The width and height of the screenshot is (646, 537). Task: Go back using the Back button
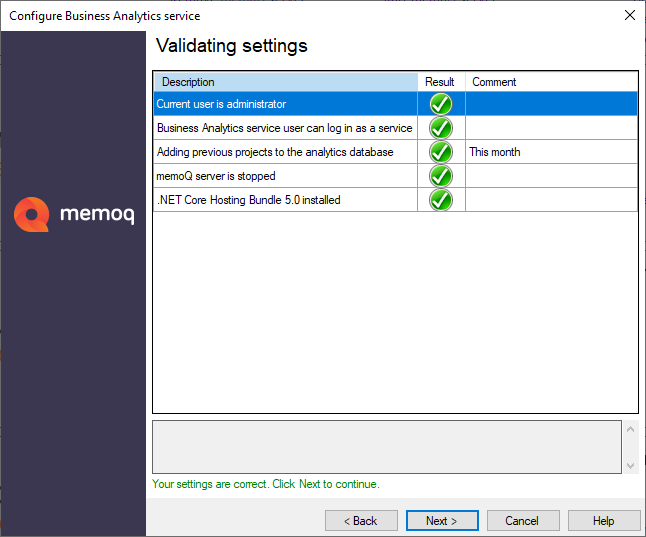click(x=361, y=521)
